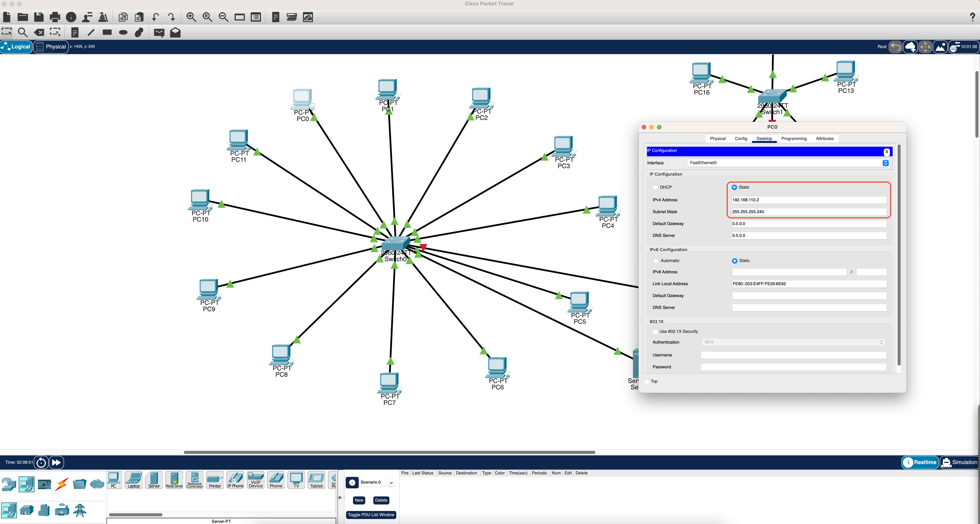
Task: Select the Connections lightning bolt category
Action: pyautogui.click(x=62, y=484)
